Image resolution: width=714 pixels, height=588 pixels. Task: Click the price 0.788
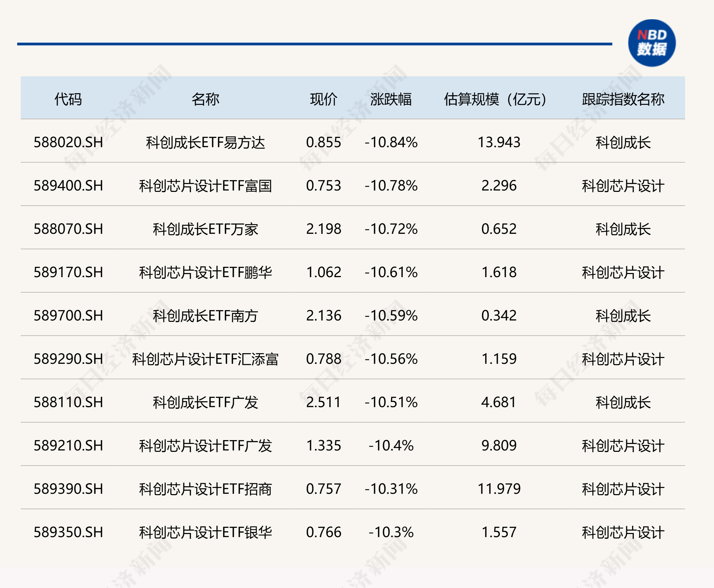(x=324, y=359)
